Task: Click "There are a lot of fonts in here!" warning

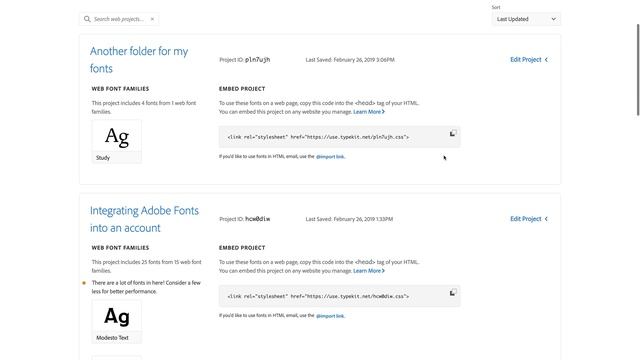Action: pyautogui.click(x=146, y=287)
